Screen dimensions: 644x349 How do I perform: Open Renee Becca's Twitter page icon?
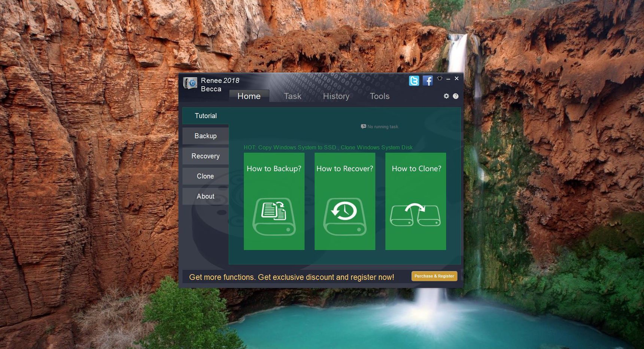[x=414, y=81]
